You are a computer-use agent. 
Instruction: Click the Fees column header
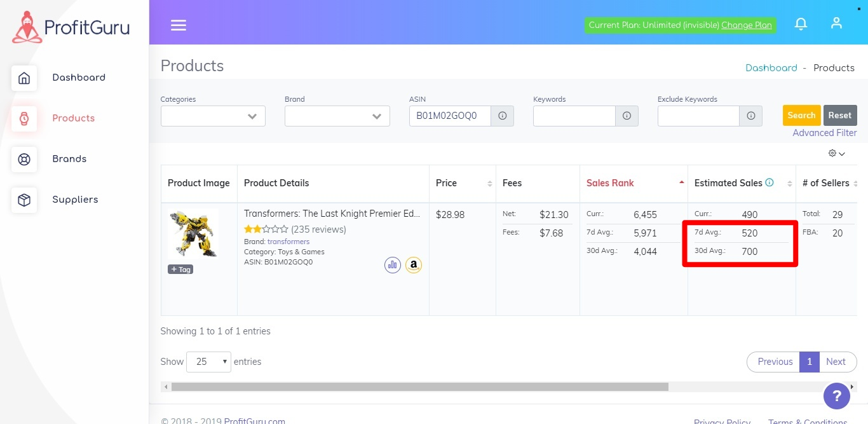pos(512,183)
